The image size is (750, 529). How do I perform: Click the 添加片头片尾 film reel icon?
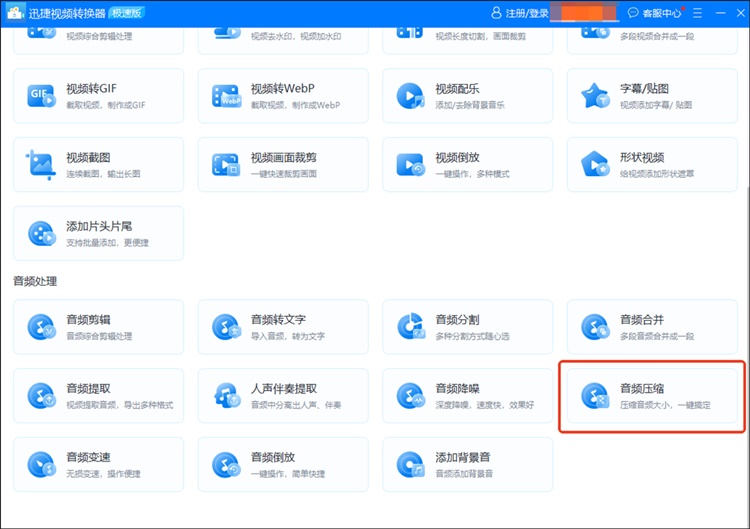(42, 233)
